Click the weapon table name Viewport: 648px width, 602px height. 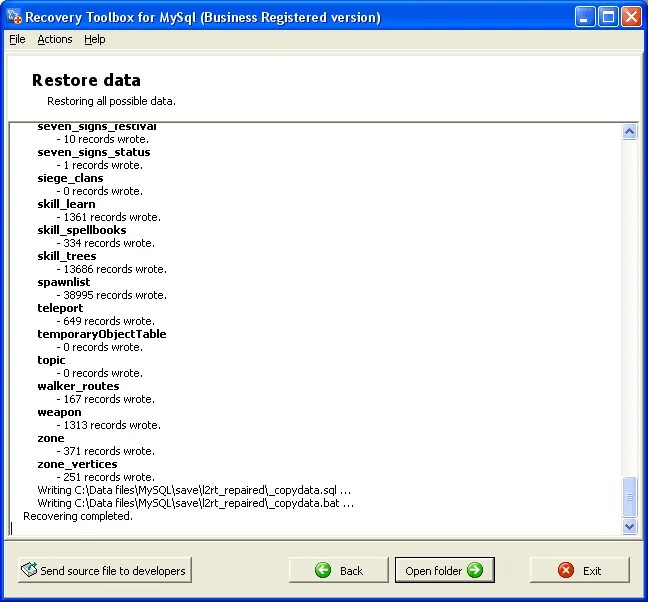(59, 412)
